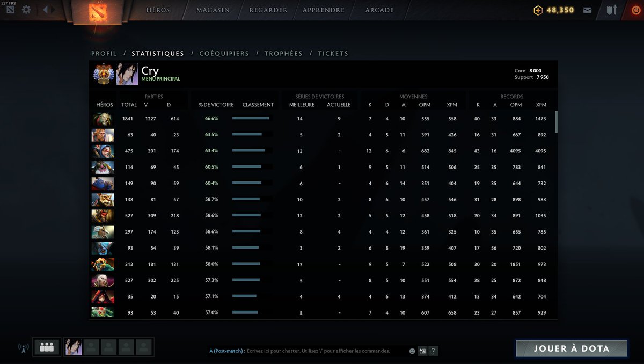Switch to the TICKETS tab

(x=333, y=54)
